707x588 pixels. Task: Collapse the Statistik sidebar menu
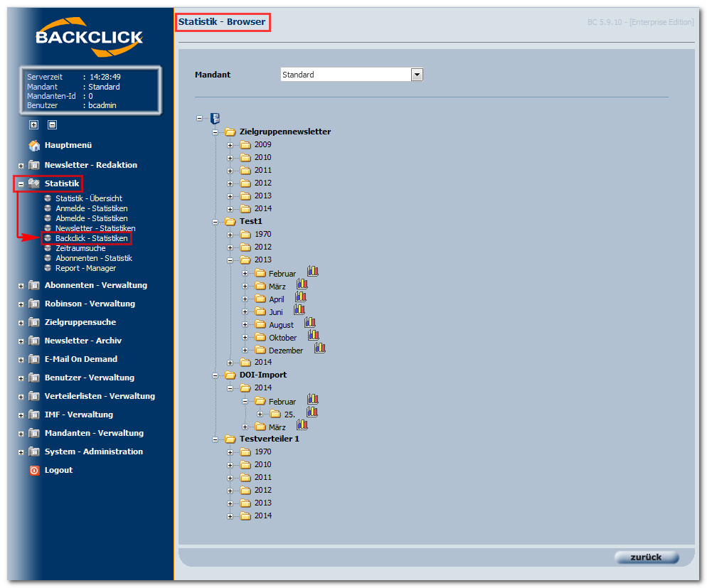pyautogui.click(x=21, y=184)
